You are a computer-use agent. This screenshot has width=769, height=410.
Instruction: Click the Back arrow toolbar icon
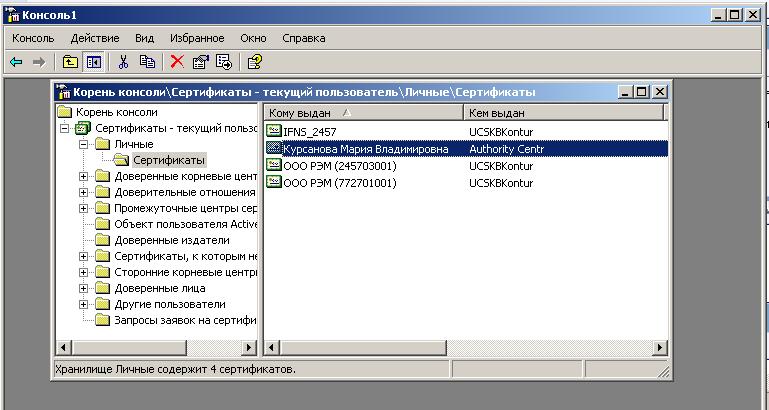coord(16,62)
